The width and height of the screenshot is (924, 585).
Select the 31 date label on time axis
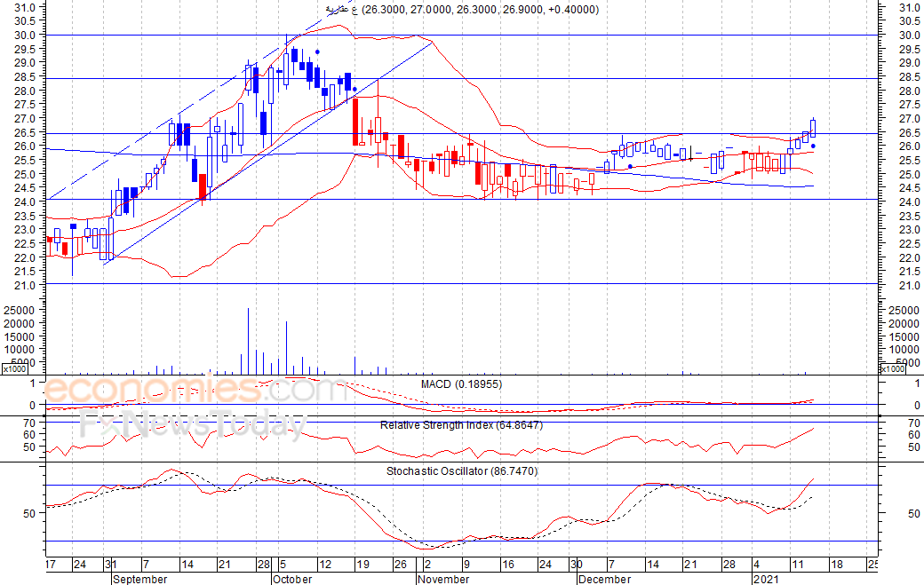tap(111, 565)
